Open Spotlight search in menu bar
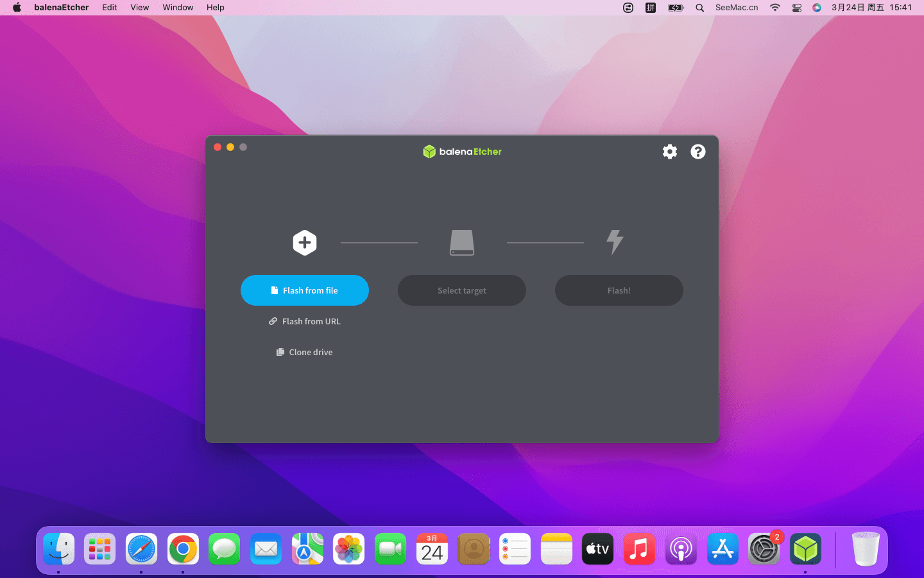 coord(699,8)
